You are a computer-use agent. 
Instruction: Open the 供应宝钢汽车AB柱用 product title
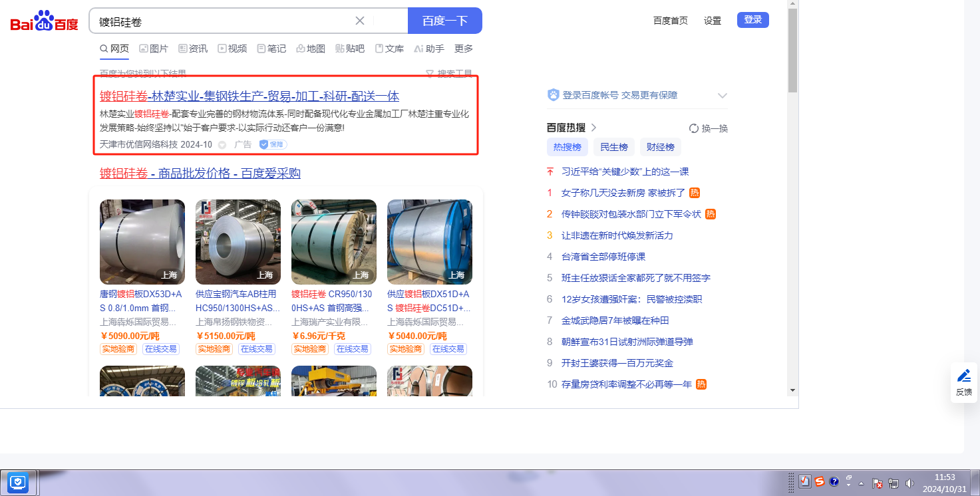pyautogui.click(x=238, y=301)
